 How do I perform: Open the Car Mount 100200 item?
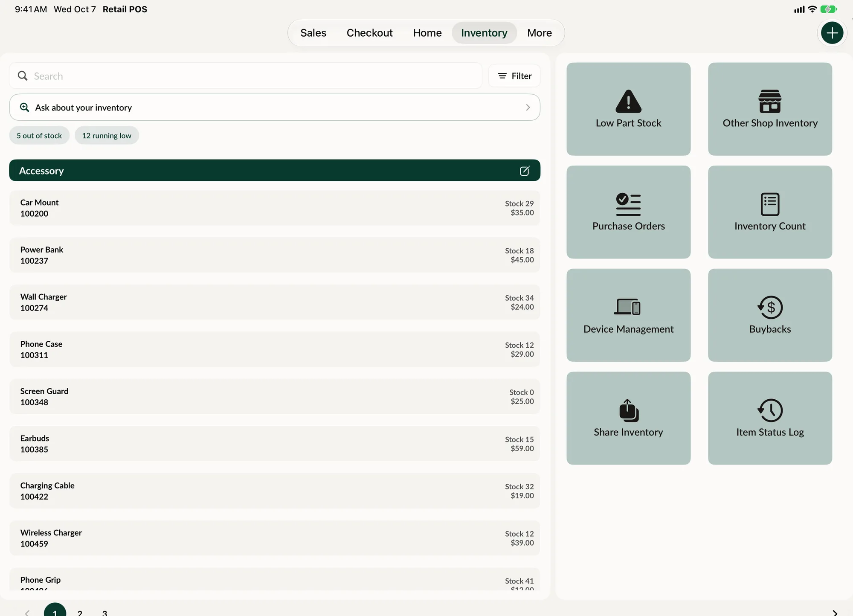(275, 208)
